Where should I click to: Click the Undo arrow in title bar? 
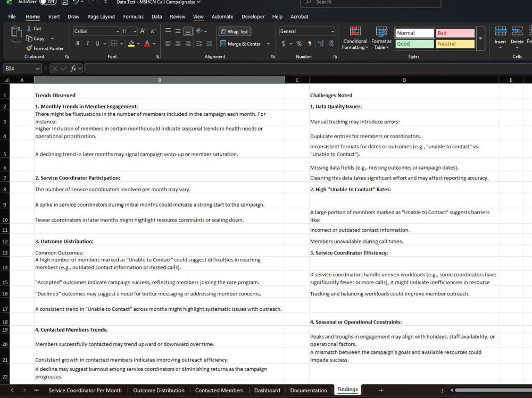(x=76, y=2)
